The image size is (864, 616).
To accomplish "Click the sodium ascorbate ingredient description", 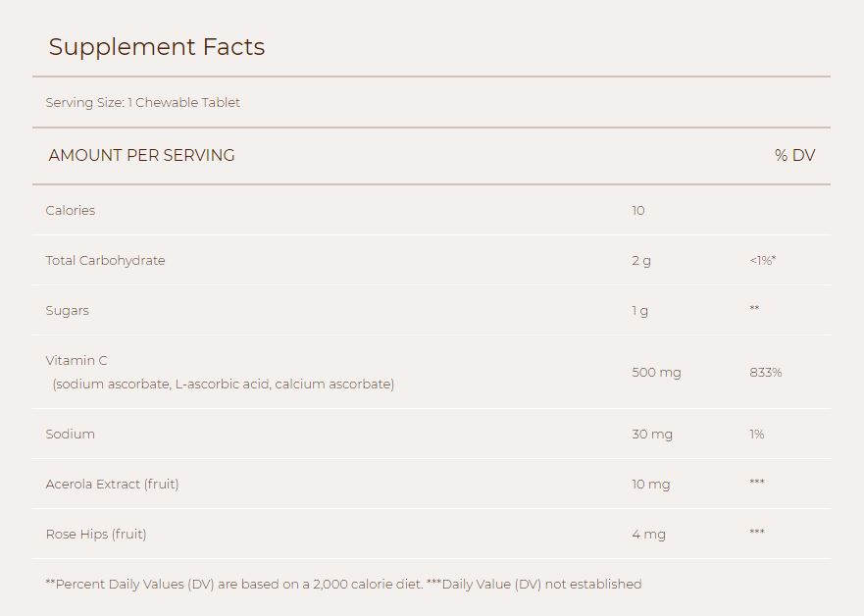I will pyautogui.click(x=224, y=385).
